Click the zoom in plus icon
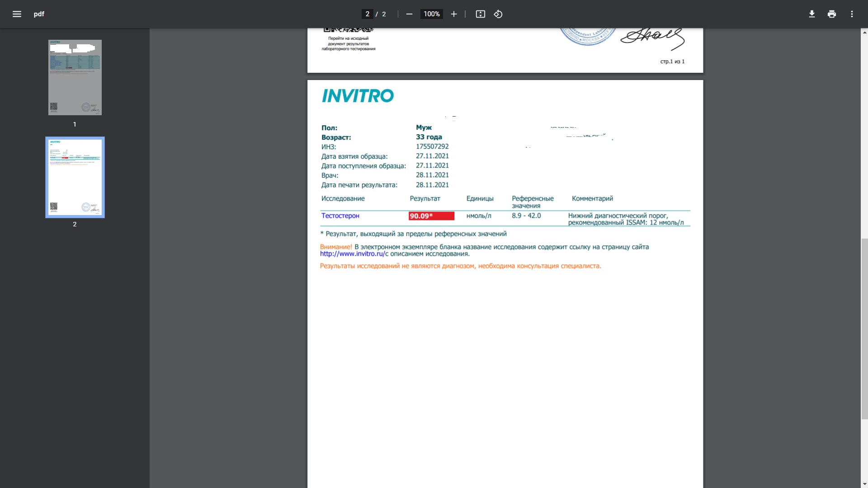The height and width of the screenshot is (488, 868). tap(454, 14)
